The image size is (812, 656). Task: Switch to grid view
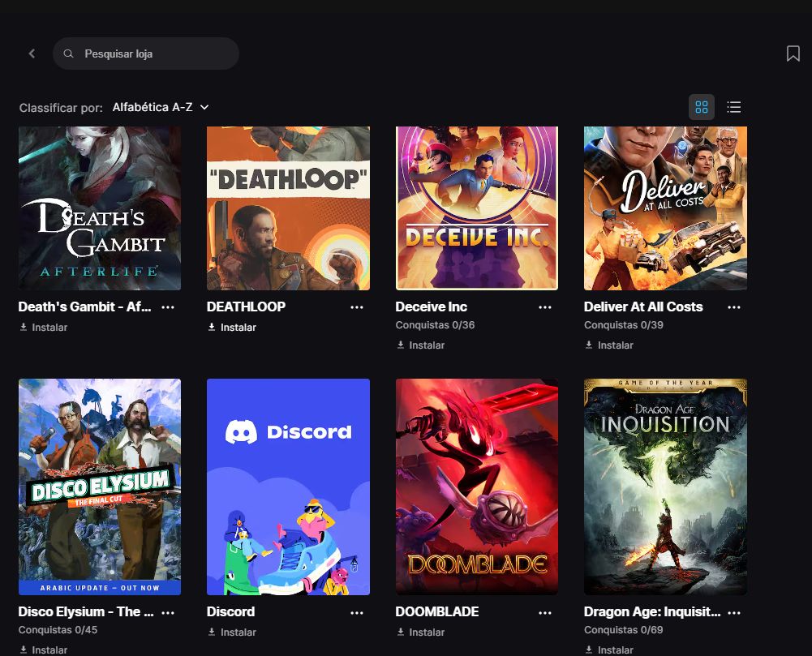(x=701, y=107)
